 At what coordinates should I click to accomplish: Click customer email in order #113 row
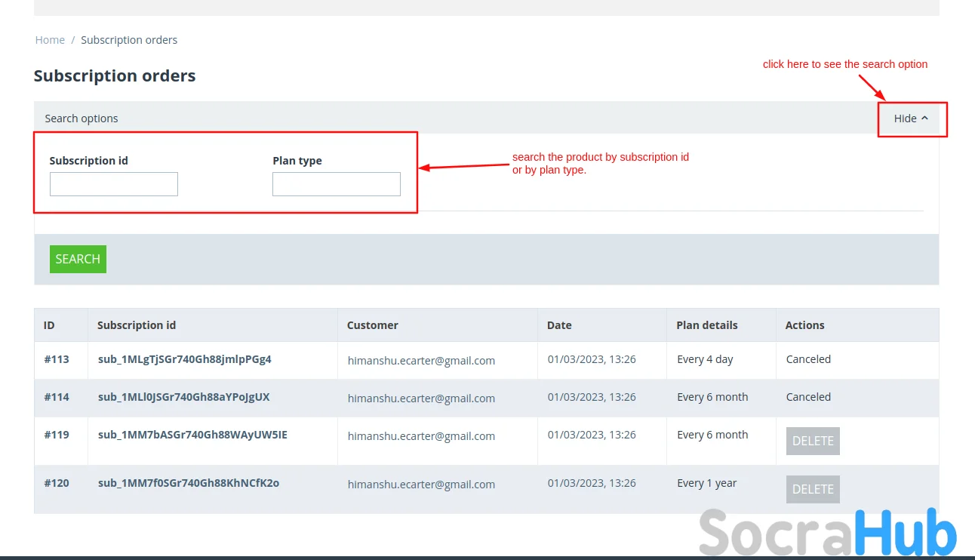(x=421, y=361)
